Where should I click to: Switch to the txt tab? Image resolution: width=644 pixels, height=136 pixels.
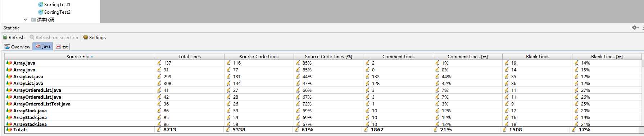[62, 47]
